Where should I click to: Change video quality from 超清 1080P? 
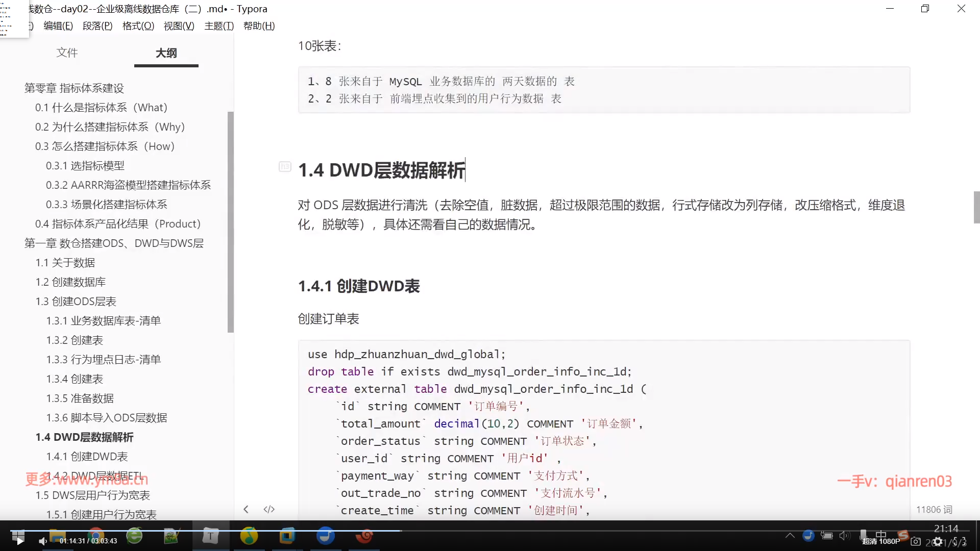pos(881,541)
